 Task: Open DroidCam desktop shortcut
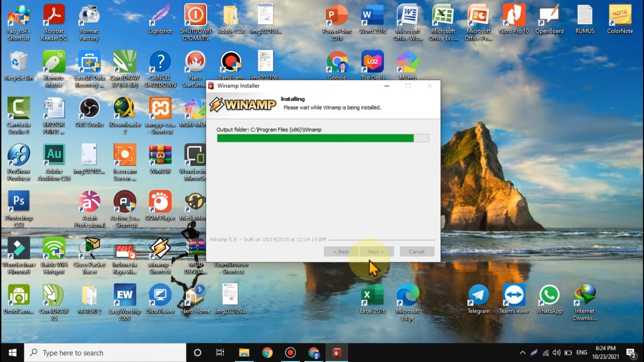[19, 300]
